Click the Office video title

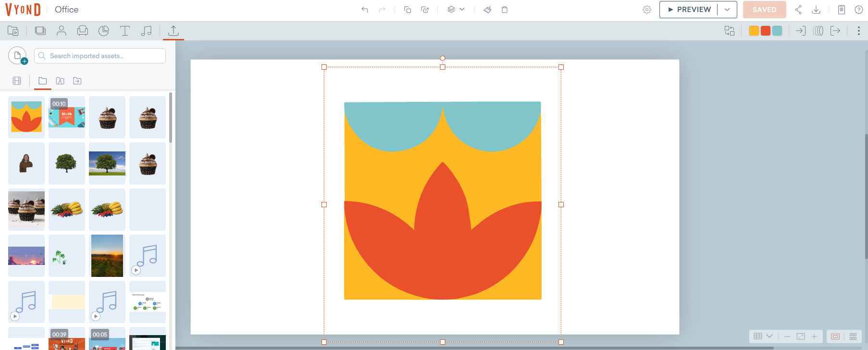point(66,10)
